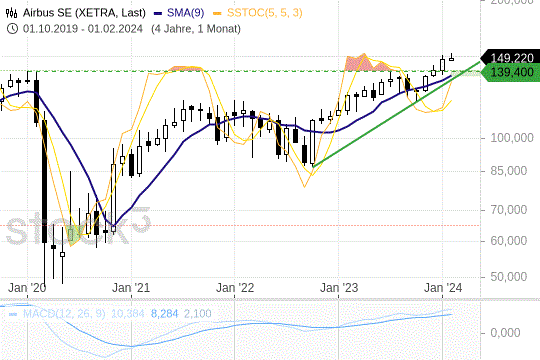Click the (4 Jahre, 1 Monat) duration text

(196, 29)
